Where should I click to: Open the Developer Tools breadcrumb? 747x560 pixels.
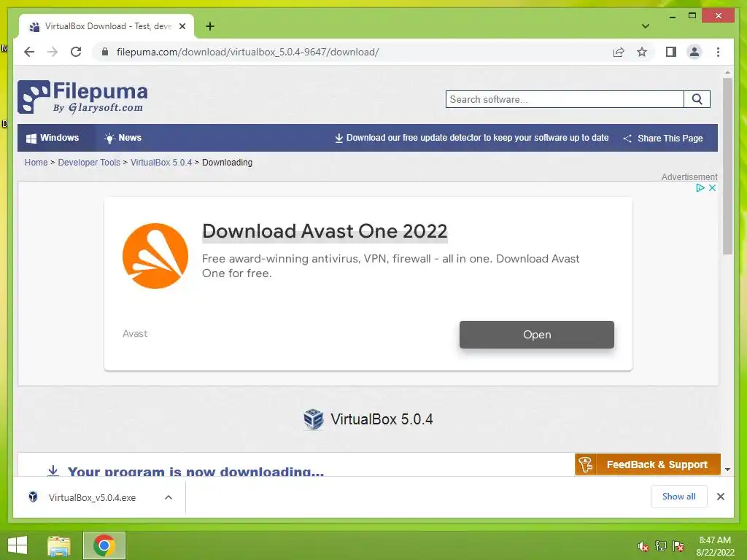click(x=89, y=163)
